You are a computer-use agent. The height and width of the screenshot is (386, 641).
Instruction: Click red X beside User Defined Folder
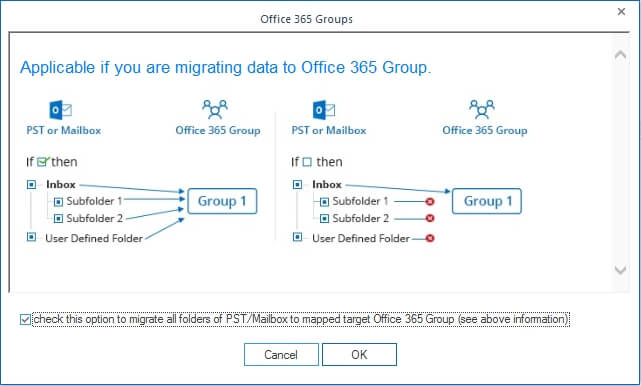(430, 238)
